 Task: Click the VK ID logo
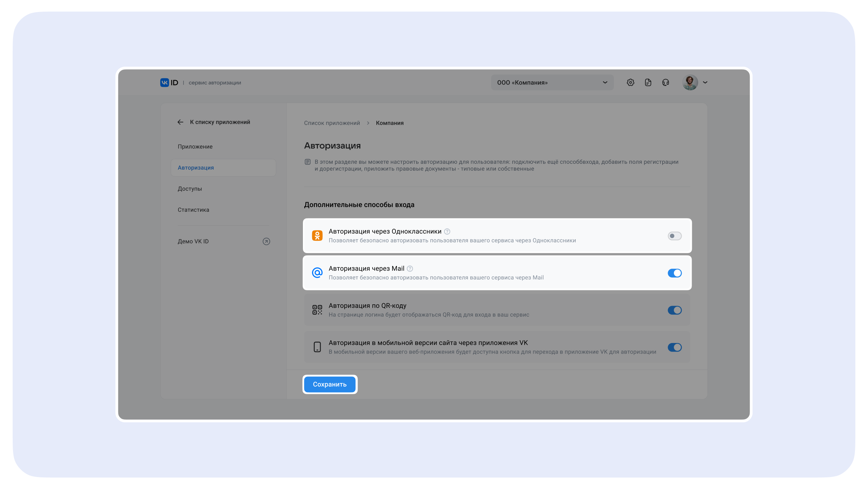click(x=169, y=82)
